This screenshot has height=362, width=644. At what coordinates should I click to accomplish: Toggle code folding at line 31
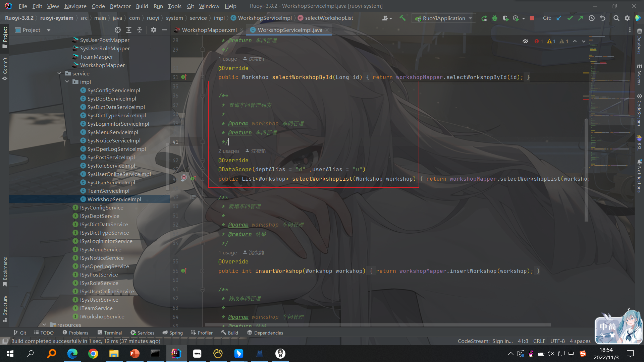click(x=203, y=77)
